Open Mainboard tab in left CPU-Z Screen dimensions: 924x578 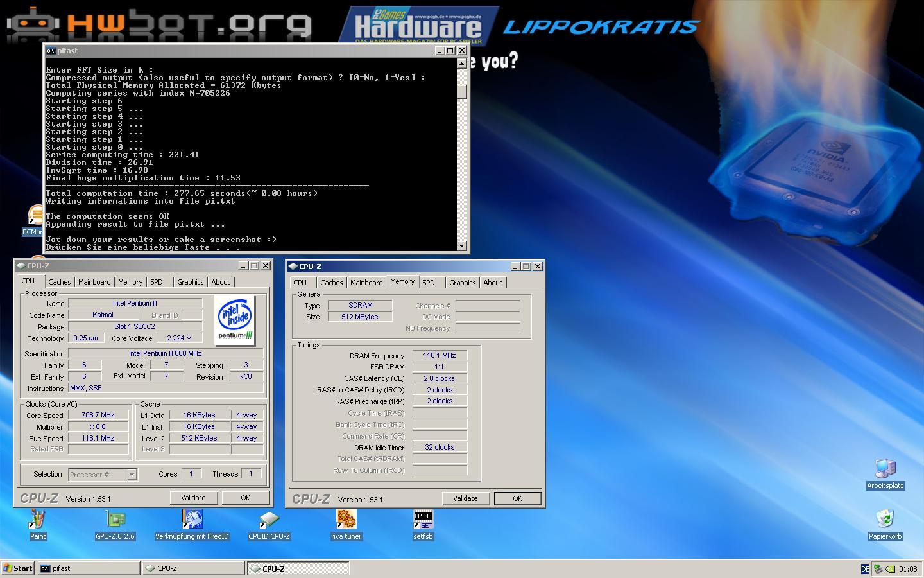click(94, 282)
